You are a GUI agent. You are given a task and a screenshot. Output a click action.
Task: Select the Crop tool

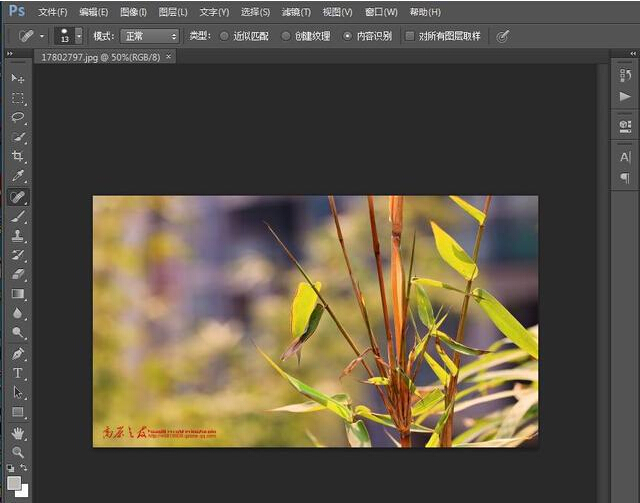pos(18,156)
